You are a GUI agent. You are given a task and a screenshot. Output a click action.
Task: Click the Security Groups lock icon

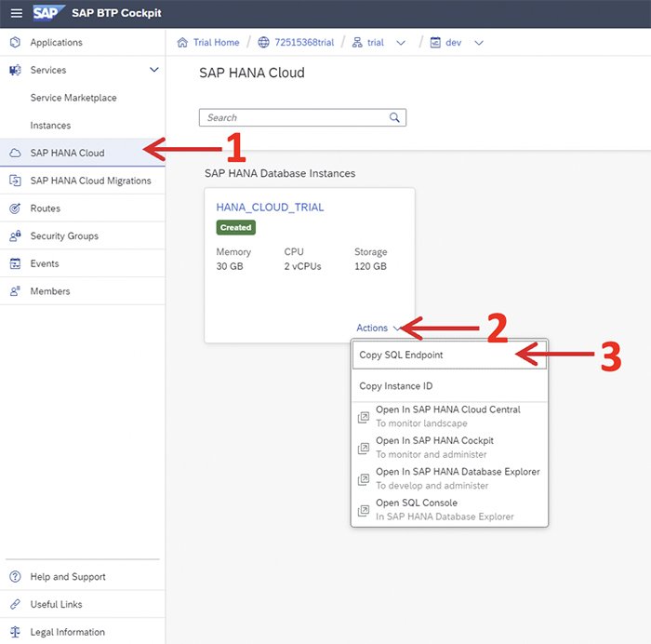pos(15,236)
